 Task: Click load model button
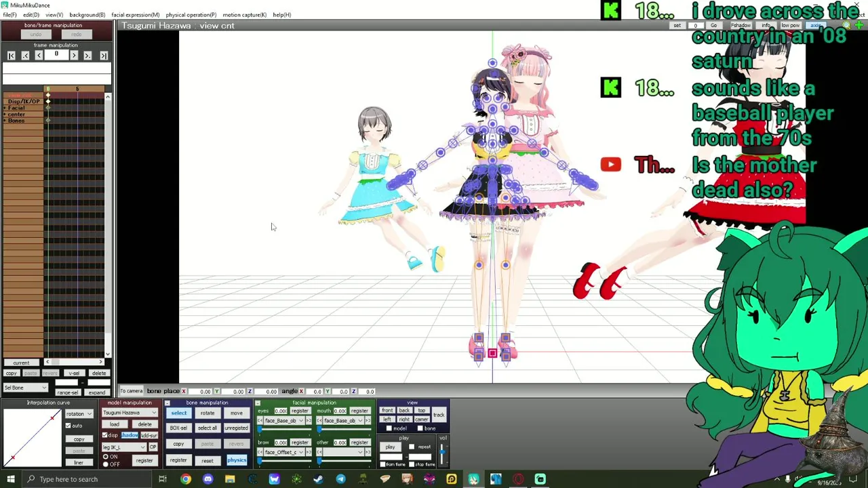coord(115,424)
